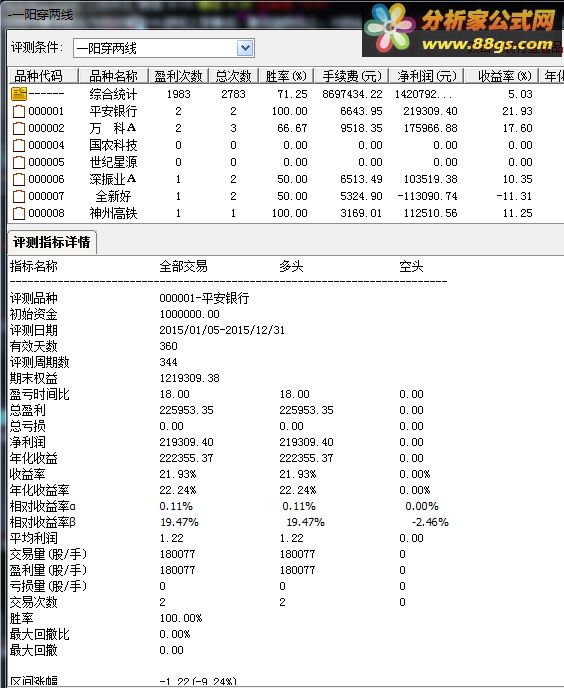Click the 盈亏时间比 label
The height and width of the screenshot is (688, 564).
(x=40, y=394)
